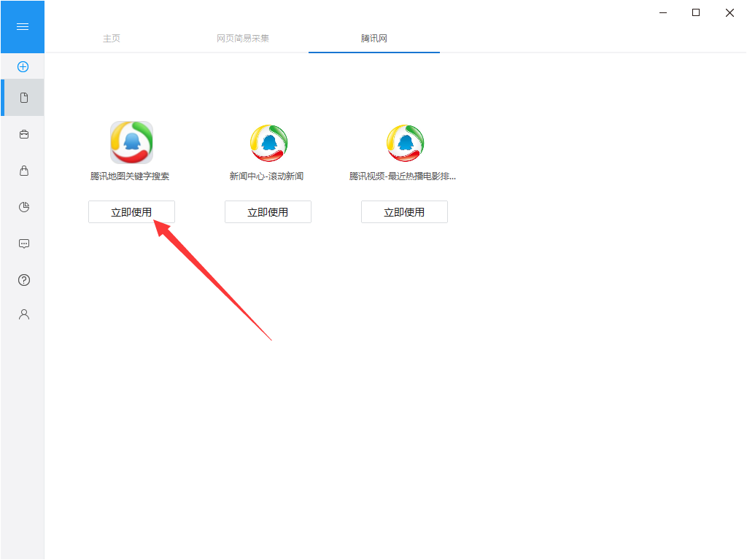
Task: Select the document page icon in sidebar
Action: (x=24, y=98)
